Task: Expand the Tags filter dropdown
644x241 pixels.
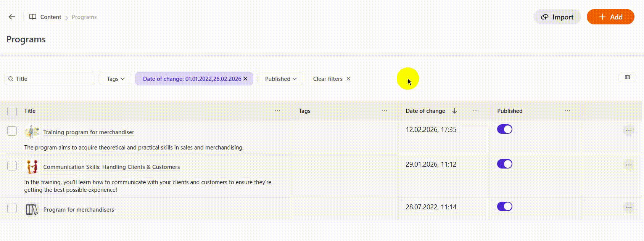Action: tap(115, 79)
